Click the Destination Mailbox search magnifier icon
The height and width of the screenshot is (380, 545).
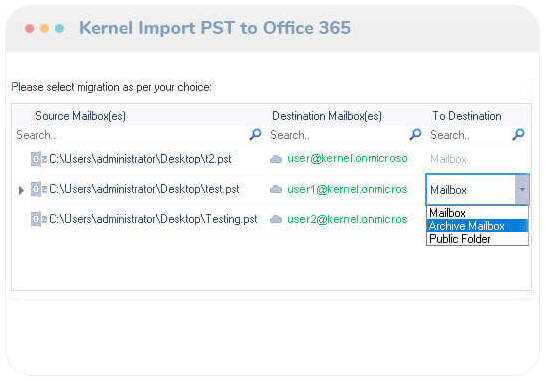(x=415, y=134)
